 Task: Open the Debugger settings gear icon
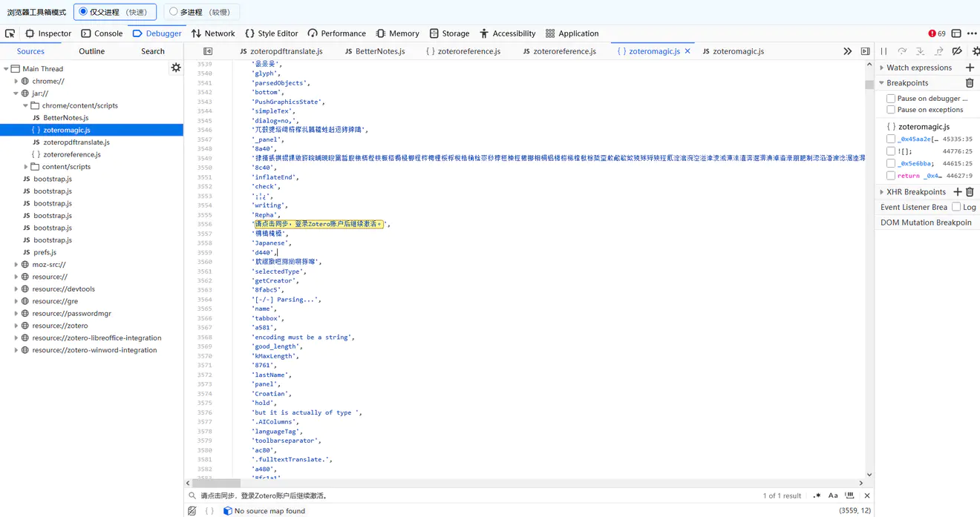coord(975,51)
